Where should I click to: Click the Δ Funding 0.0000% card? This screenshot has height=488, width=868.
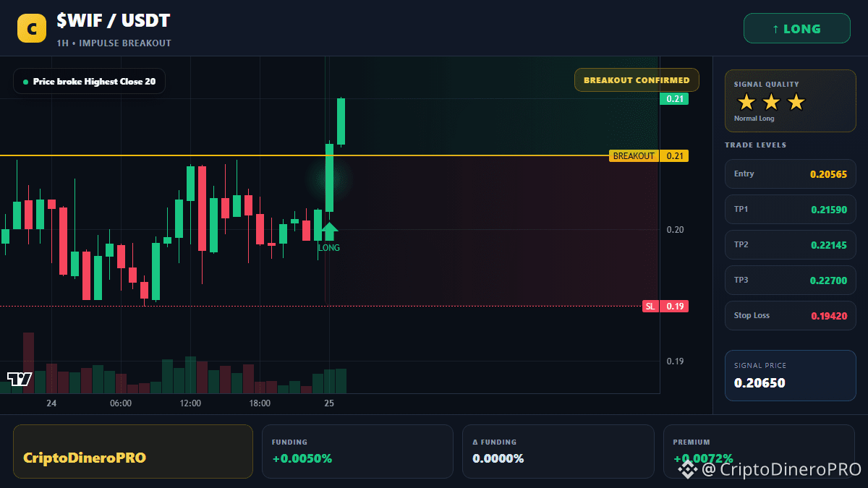point(558,451)
